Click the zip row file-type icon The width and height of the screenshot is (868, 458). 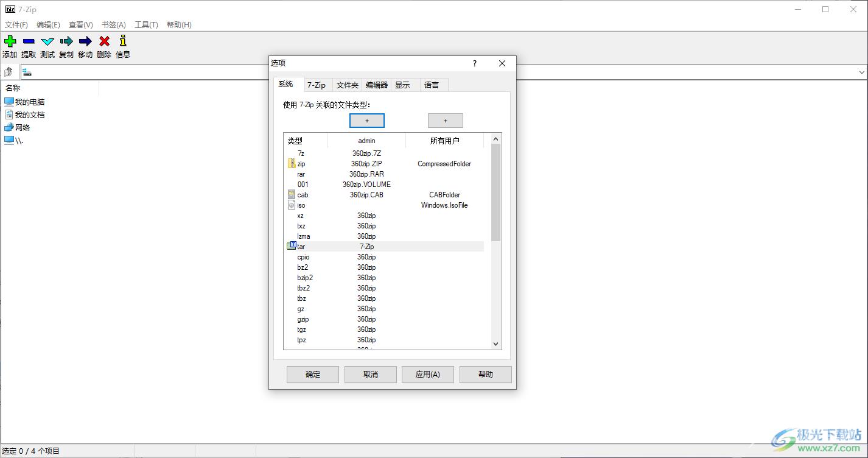(292, 163)
